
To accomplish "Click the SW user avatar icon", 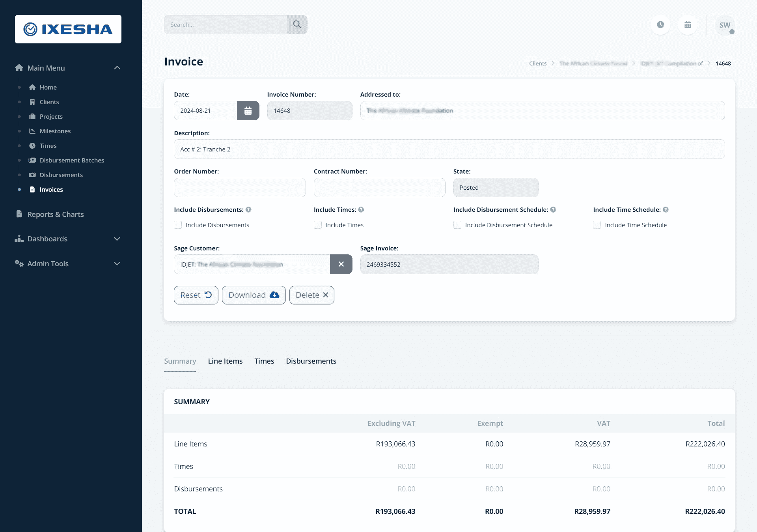I will click(725, 25).
